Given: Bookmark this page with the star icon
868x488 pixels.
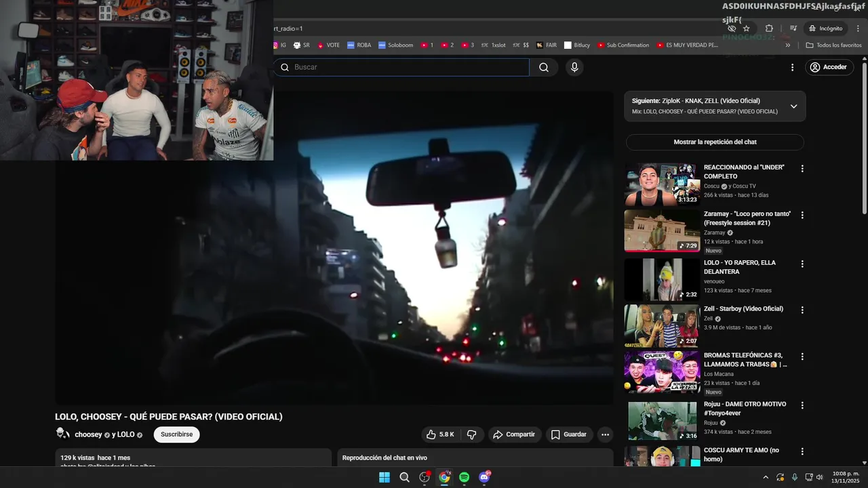Looking at the screenshot, I should [747, 28].
